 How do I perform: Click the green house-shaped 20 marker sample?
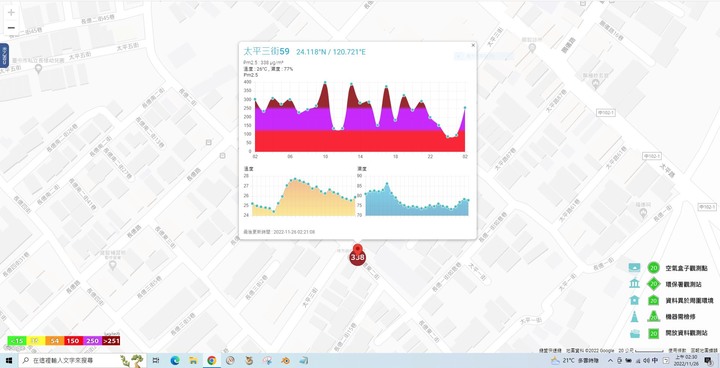pyautogui.click(x=653, y=300)
